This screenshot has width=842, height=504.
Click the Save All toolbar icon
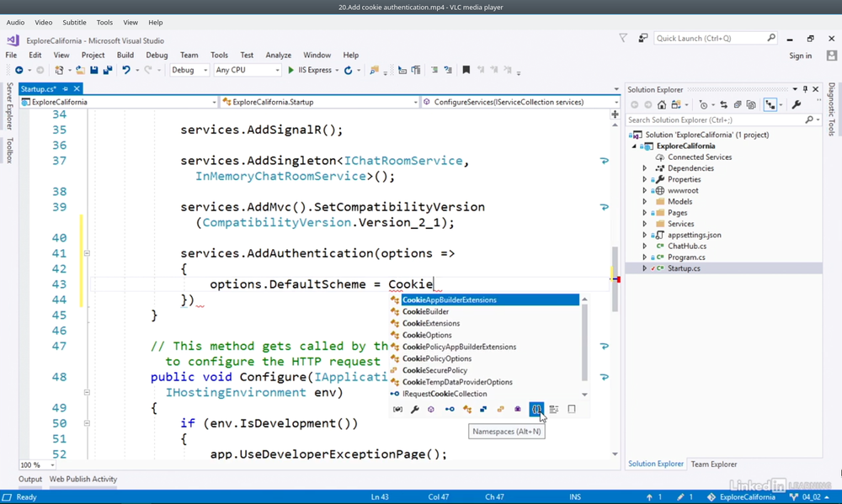tap(108, 70)
